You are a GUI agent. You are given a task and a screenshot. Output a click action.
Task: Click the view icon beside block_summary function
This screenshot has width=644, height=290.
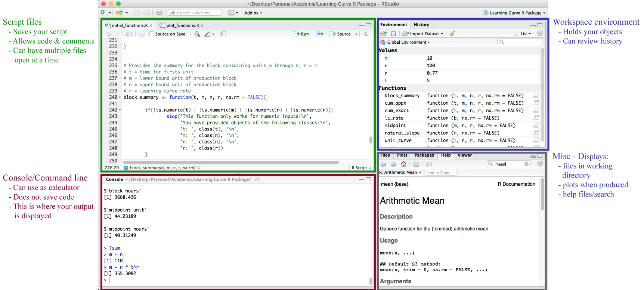pyautogui.click(x=536, y=95)
